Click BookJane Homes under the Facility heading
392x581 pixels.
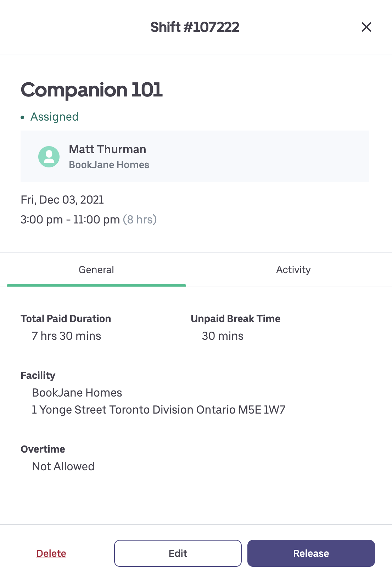coord(77,393)
